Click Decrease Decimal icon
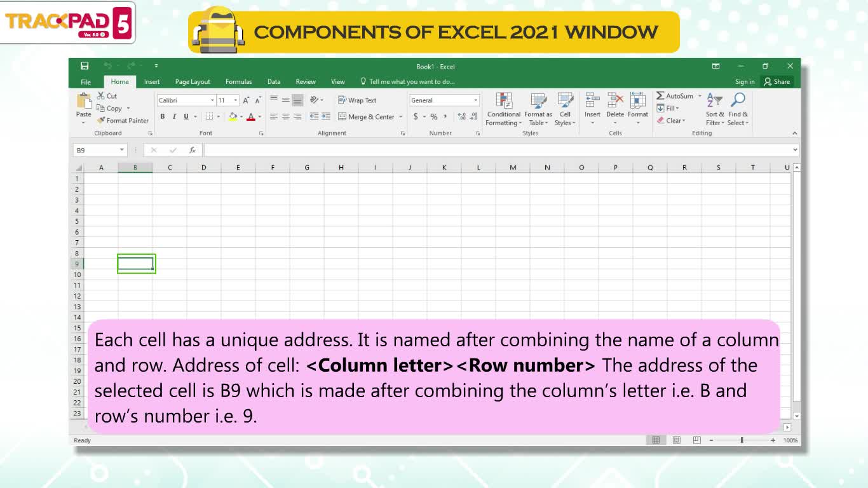This screenshot has height=488, width=868. point(474,117)
